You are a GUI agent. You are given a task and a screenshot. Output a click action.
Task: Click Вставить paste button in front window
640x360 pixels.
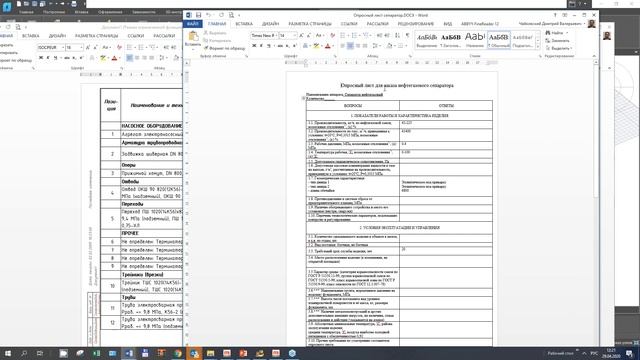(193, 40)
